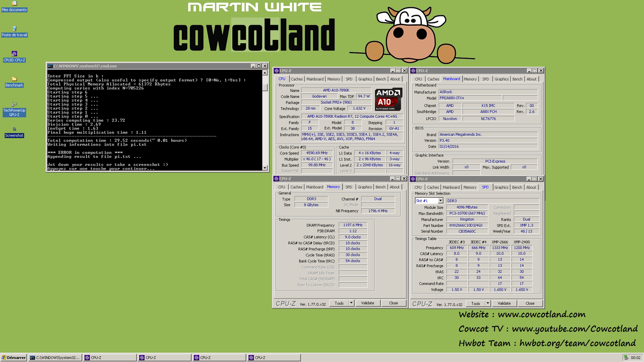Activate the third CPU-Z taskbar button
The height and width of the screenshot is (362, 644).
coord(219,358)
